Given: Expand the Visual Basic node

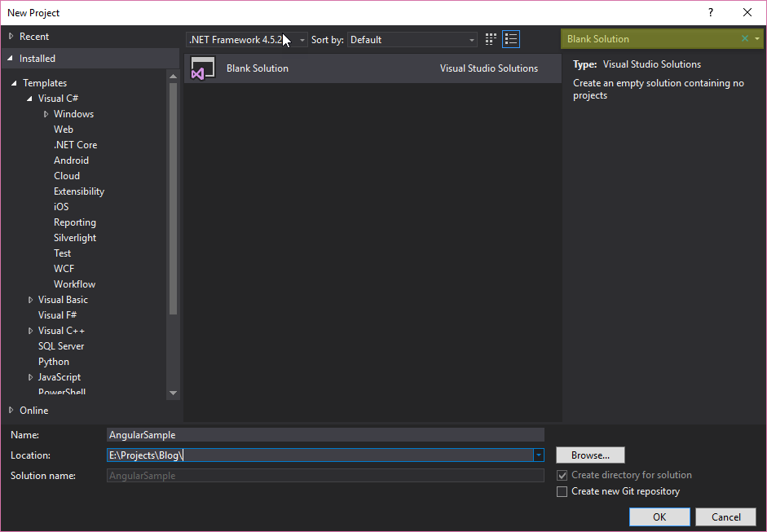Looking at the screenshot, I should pos(30,299).
